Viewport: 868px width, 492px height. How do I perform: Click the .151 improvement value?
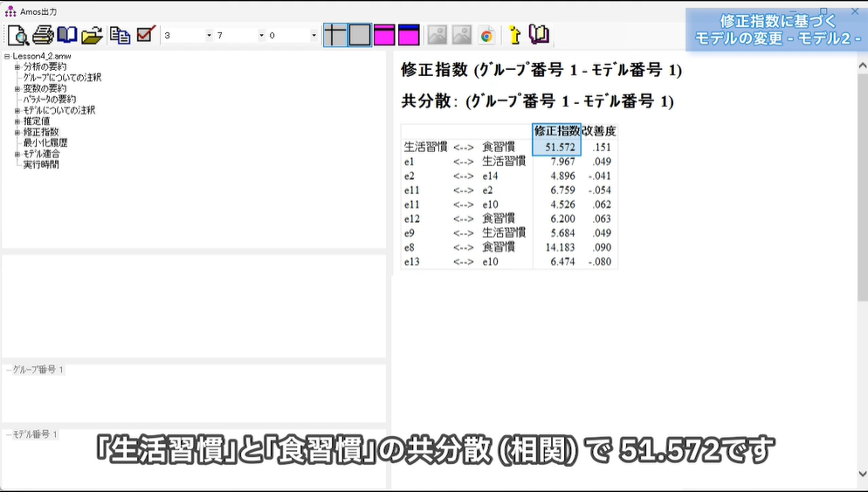[602, 147]
